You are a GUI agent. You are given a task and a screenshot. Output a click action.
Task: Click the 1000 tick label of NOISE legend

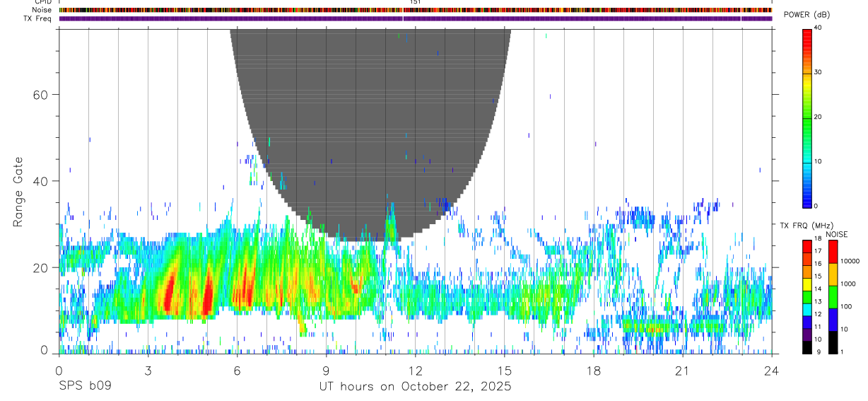point(848,284)
